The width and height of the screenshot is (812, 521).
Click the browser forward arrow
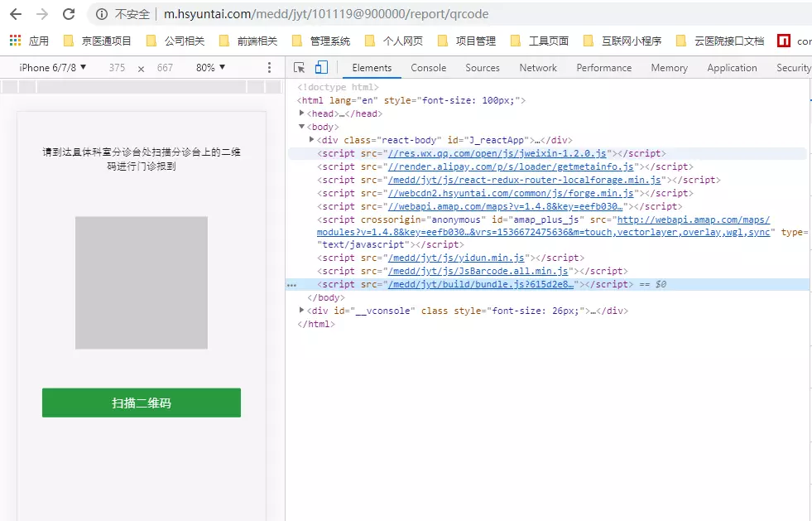pyautogui.click(x=42, y=14)
